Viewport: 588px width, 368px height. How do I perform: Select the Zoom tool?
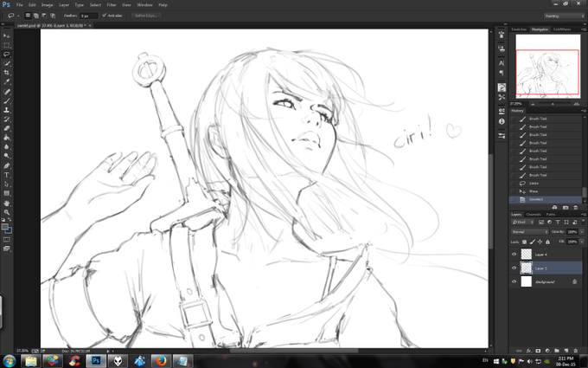coord(6,212)
